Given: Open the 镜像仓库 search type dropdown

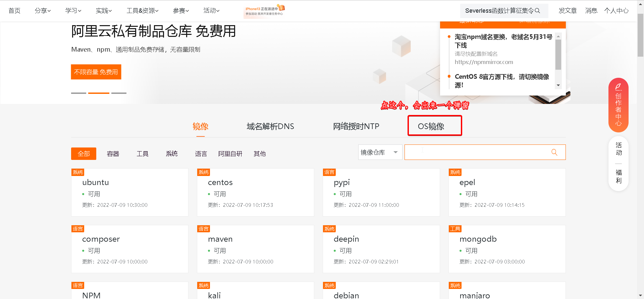Looking at the screenshot, I should tap(380, 152).
